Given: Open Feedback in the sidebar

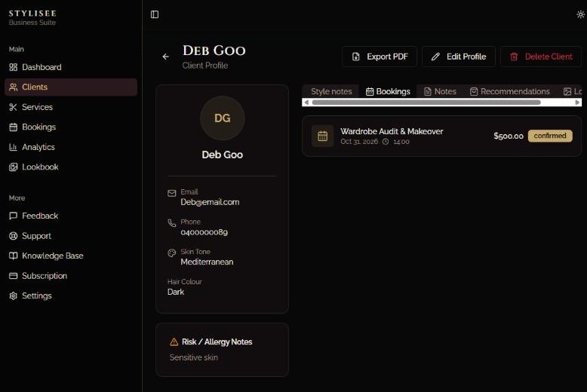Looking at the screenshot, I should pyautogui.click(x=71, y=216).
